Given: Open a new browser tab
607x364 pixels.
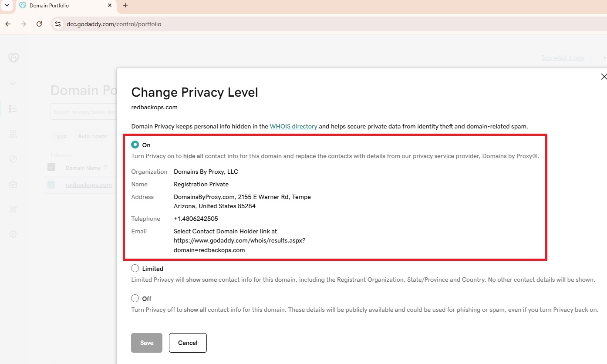Looking at the screenshot, I should point(125,6).
